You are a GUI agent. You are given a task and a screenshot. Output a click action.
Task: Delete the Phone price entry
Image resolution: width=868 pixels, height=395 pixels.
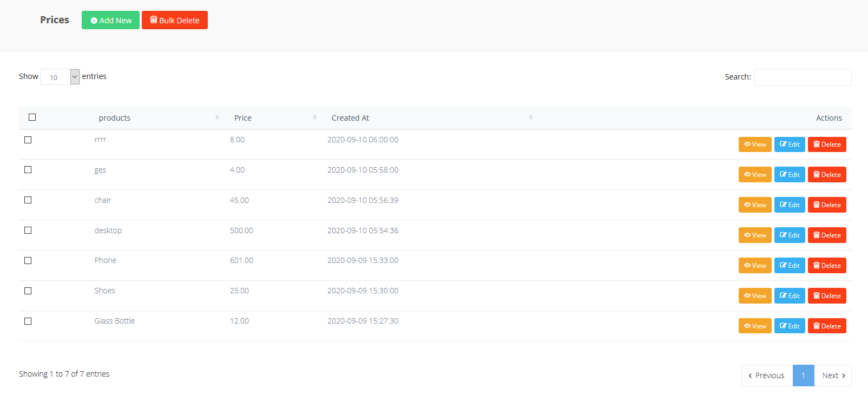click(827, 266)
